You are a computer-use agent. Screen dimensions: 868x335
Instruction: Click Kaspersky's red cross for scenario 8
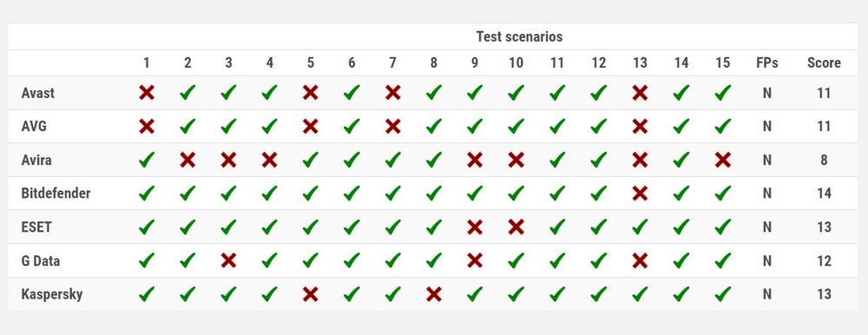pyautogui.click(x=434, y=294)
